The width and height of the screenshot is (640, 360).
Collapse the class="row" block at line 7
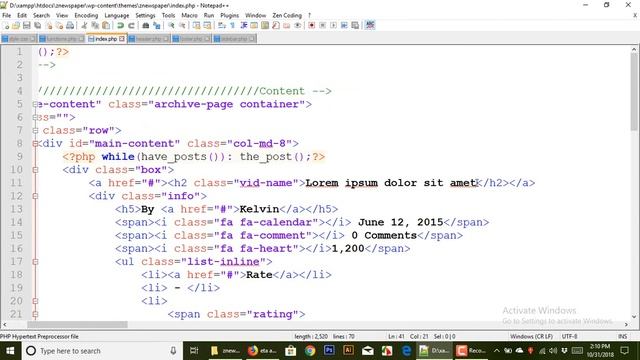coord(36,131)
